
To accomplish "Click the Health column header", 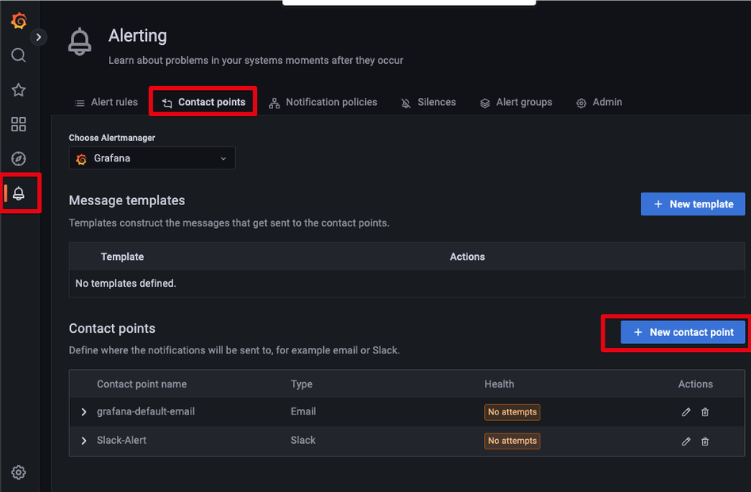I will pos(499,384).
